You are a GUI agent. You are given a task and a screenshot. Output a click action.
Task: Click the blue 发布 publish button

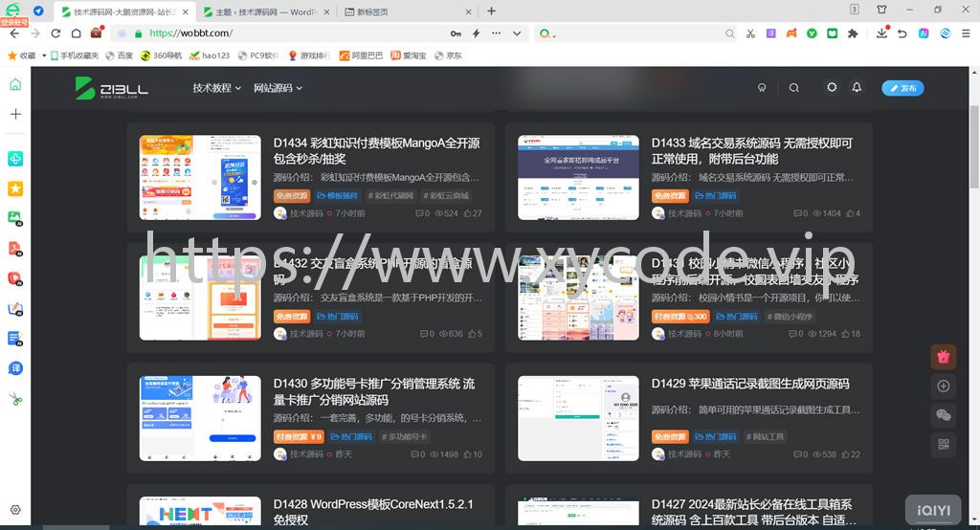[x=902, y=88]
